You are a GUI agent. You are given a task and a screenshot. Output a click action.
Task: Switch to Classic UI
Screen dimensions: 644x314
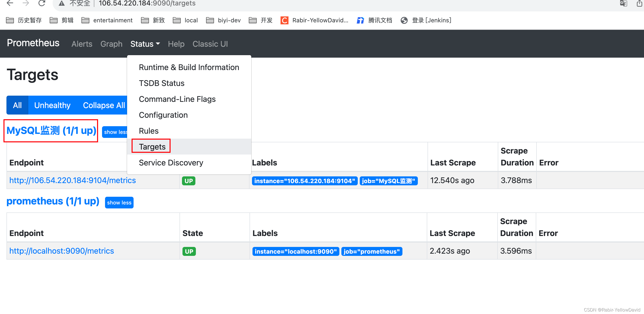[x=210, y=44]
